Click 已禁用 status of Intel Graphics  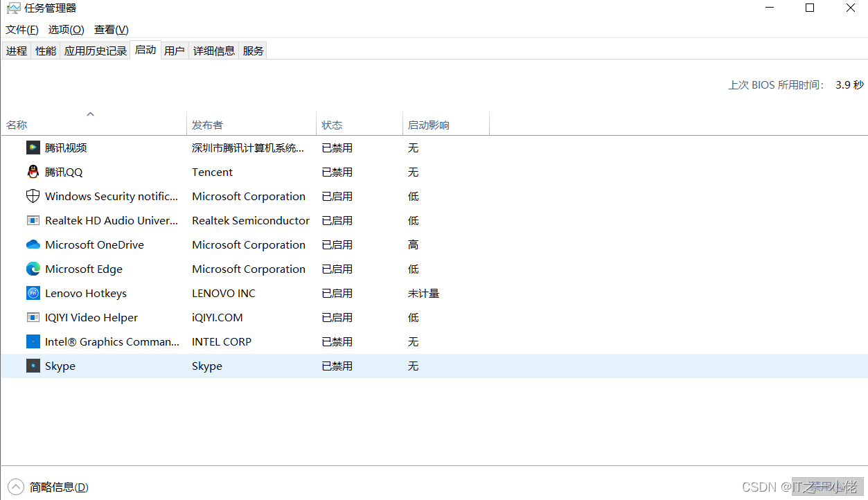[337, 341]
